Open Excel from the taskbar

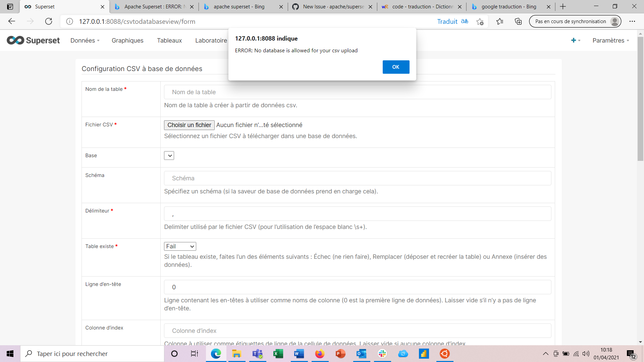[278, 354]
